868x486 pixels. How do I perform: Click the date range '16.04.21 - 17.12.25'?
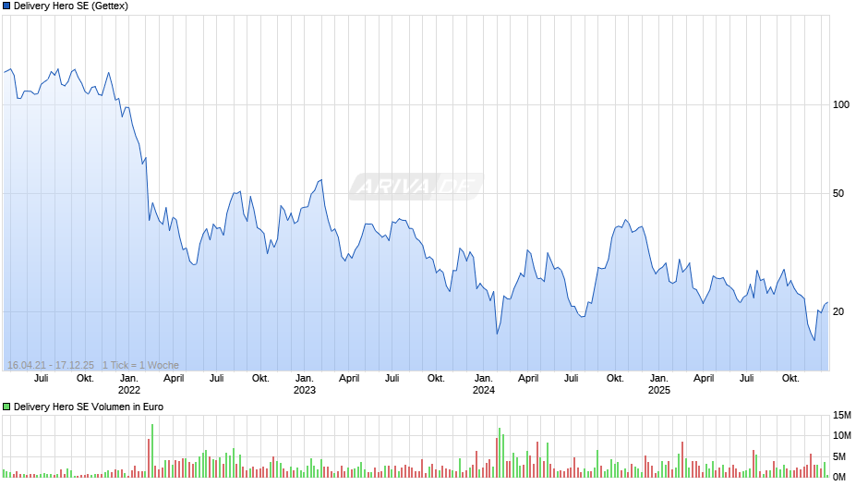point(51,365)
